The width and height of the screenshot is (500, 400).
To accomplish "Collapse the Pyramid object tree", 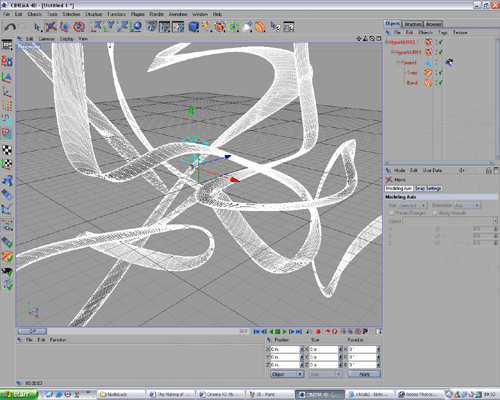I will (x=398, y=62).
